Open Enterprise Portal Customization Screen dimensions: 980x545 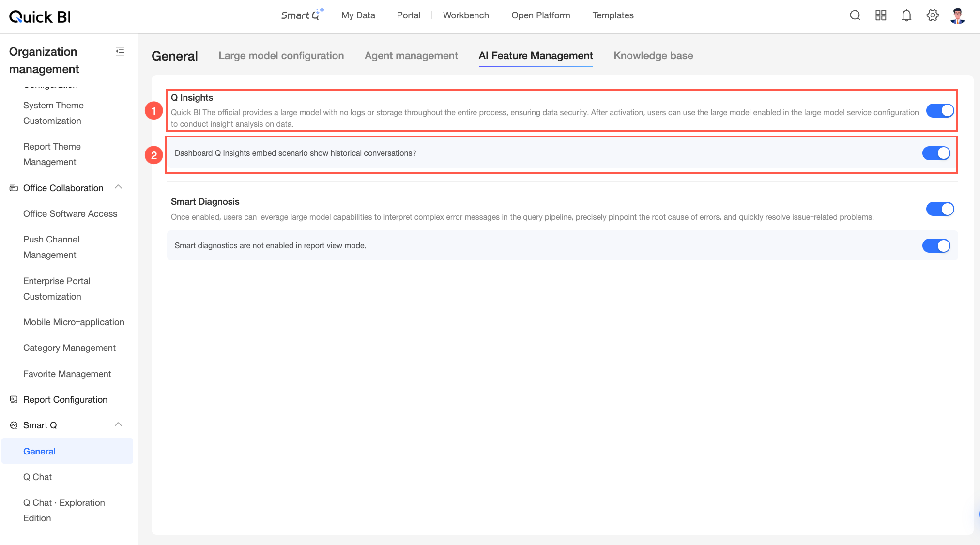[57, 289]
